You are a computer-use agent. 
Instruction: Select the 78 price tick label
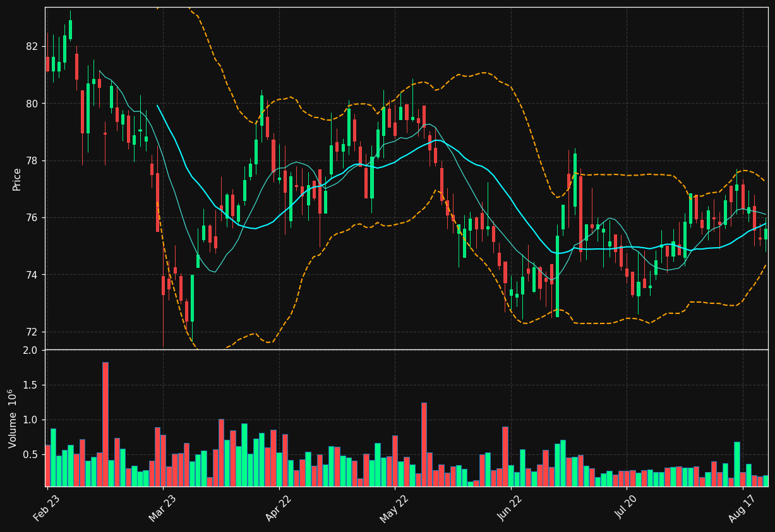click(x=32, y=160)
